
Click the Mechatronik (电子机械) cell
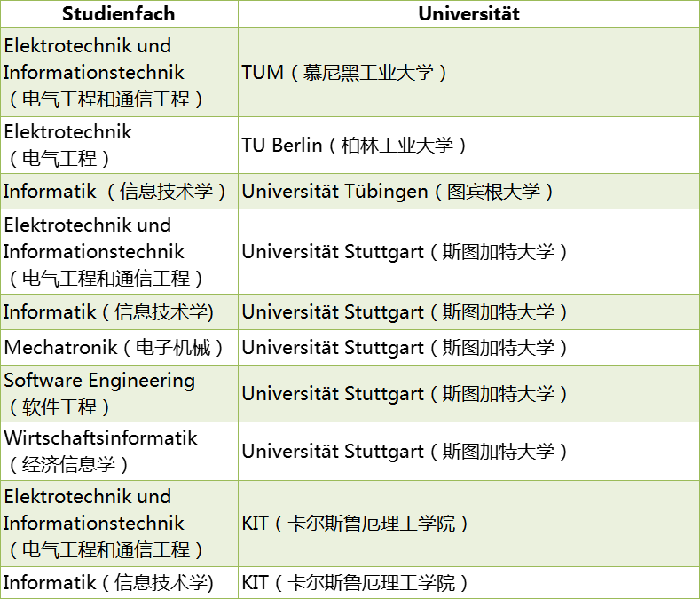119,347
